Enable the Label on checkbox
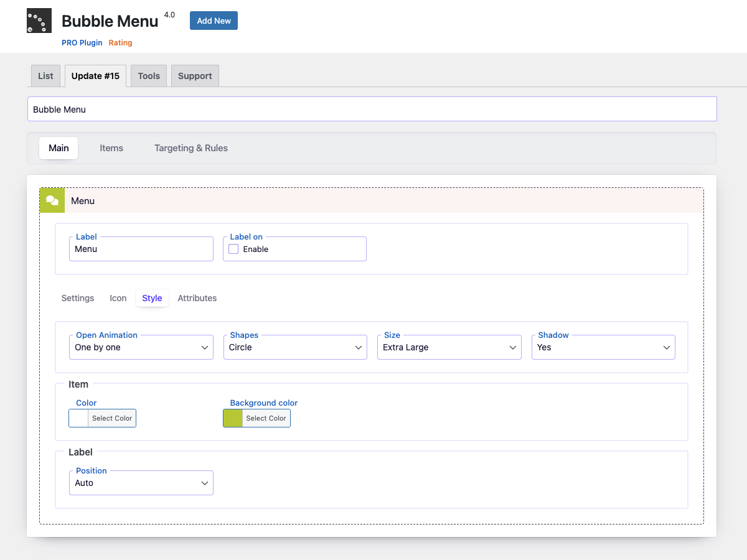Screen dimensions: 747x560 click(233, 249)
